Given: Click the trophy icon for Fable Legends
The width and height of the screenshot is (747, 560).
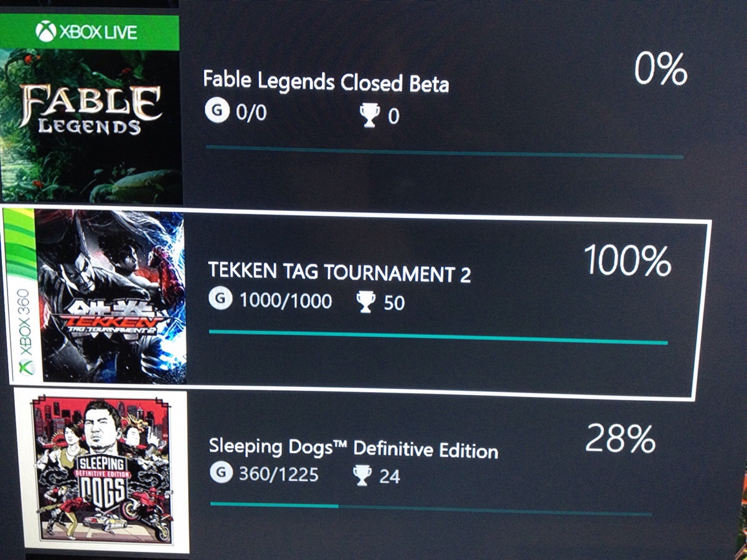Looking at the screenshot, I should point(370,115).
